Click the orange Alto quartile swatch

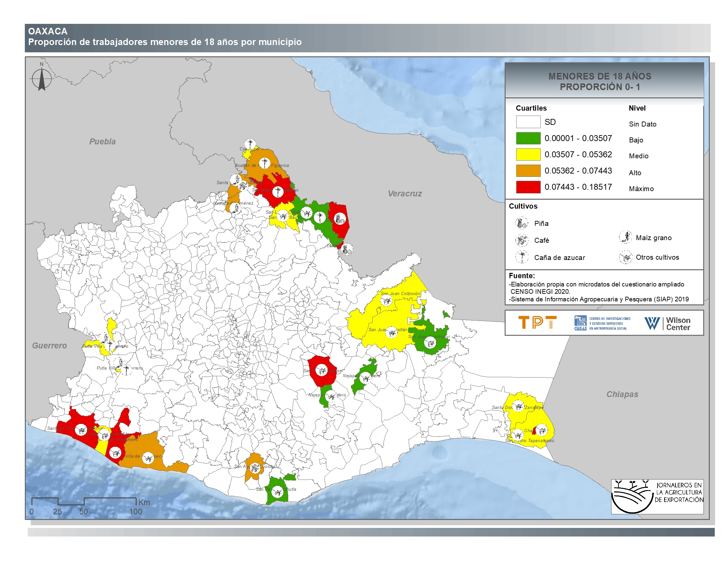(528, 171)
